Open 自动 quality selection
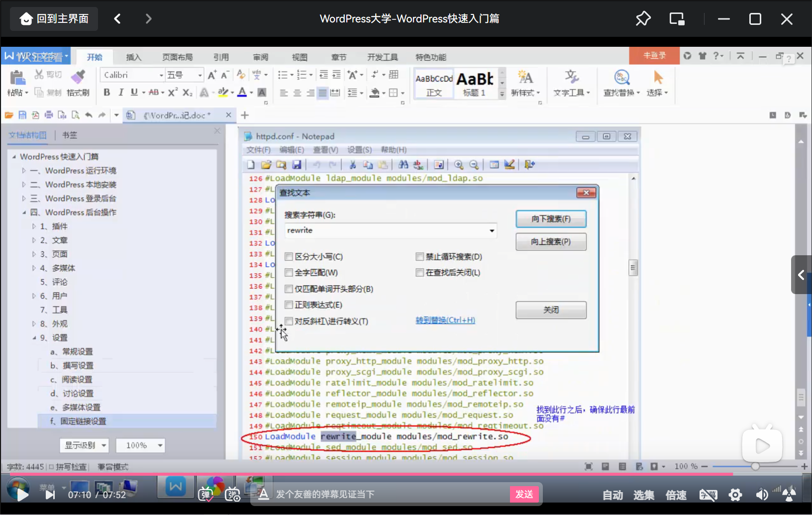Image resolution: width=812 pixels, height=515 pixels. click(612, 495)
